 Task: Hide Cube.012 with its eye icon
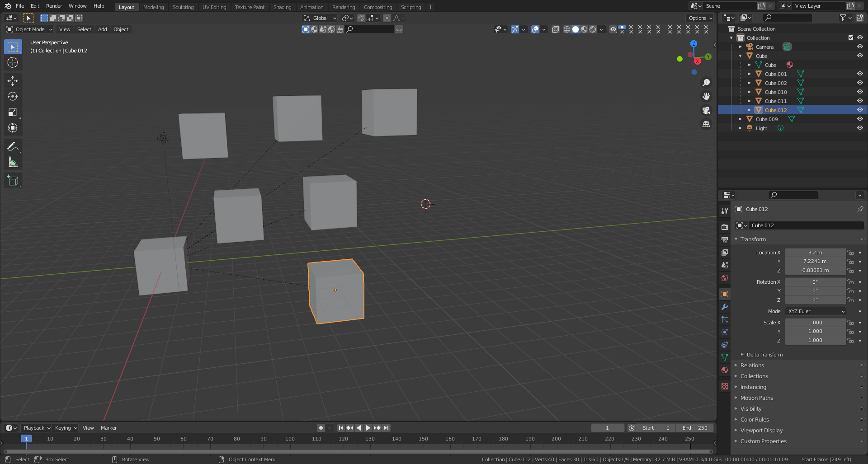click(860, 110)
